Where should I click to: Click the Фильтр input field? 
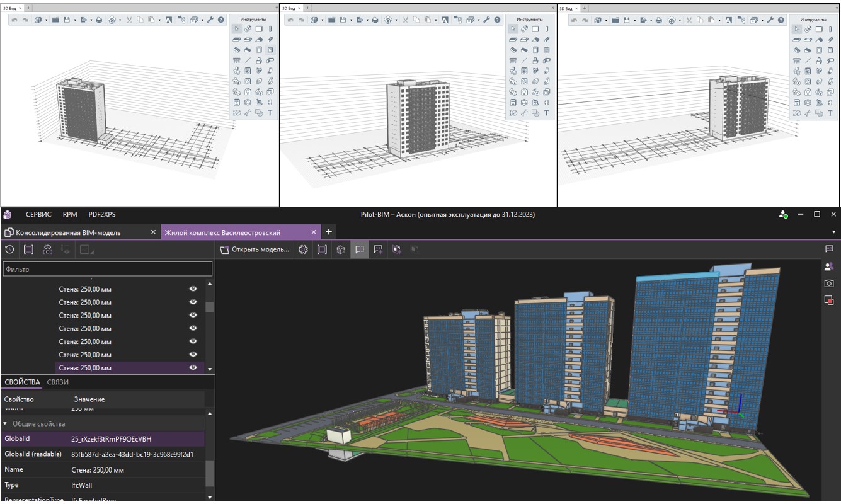point(107,269)
